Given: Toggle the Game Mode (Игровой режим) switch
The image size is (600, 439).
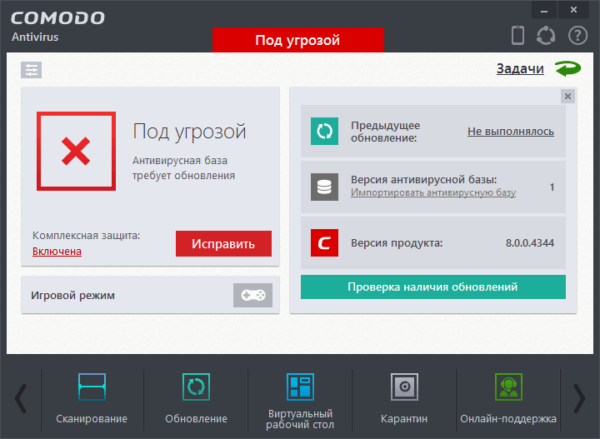Looking at the screenshot, I should coord(252,295).
